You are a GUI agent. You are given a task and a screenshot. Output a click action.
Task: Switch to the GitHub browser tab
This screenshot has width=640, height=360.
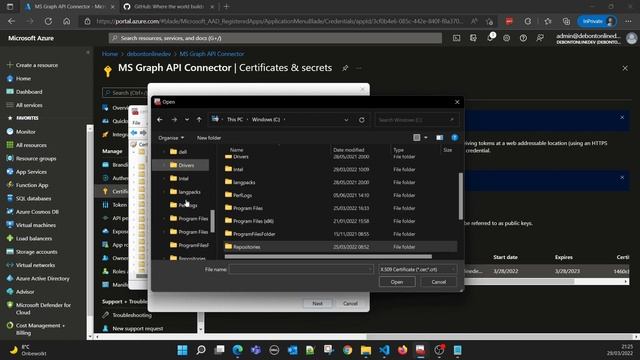coord(169,7)
